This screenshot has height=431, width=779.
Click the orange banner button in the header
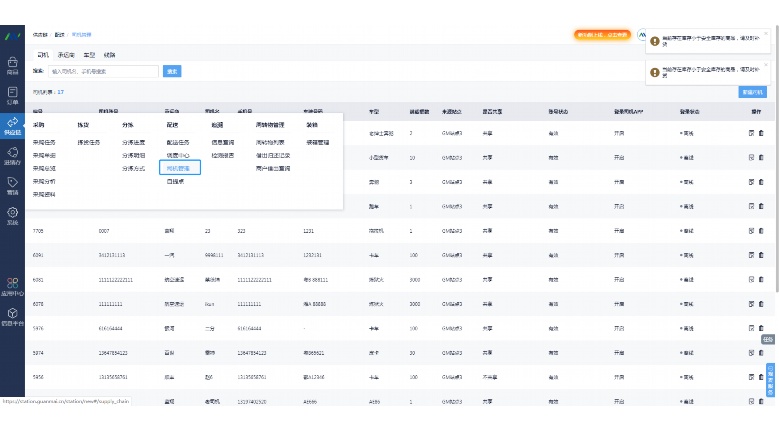pyautogui.click(x=602, y=35)
